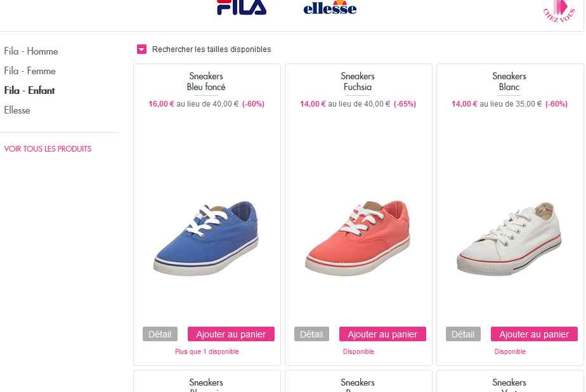Viewport: 586px width, 392px height.
Task: Go to the Ellesse category
Action: pos(17,110)
